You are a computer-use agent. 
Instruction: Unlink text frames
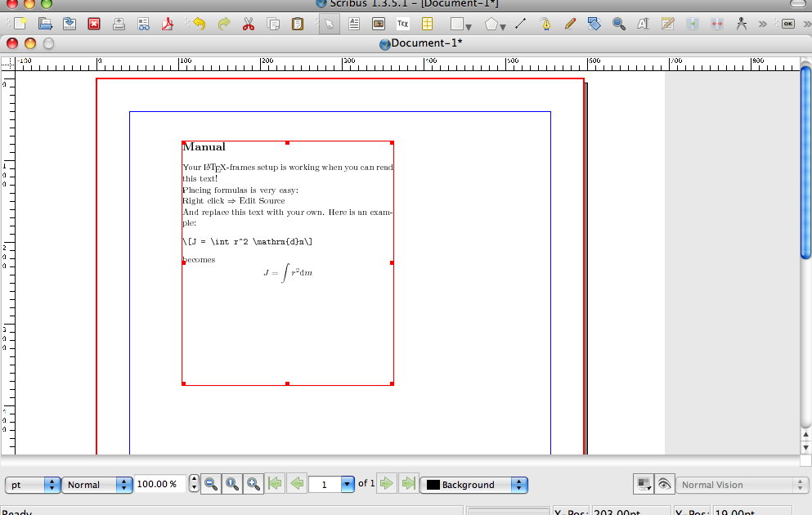tap(716, 24)
